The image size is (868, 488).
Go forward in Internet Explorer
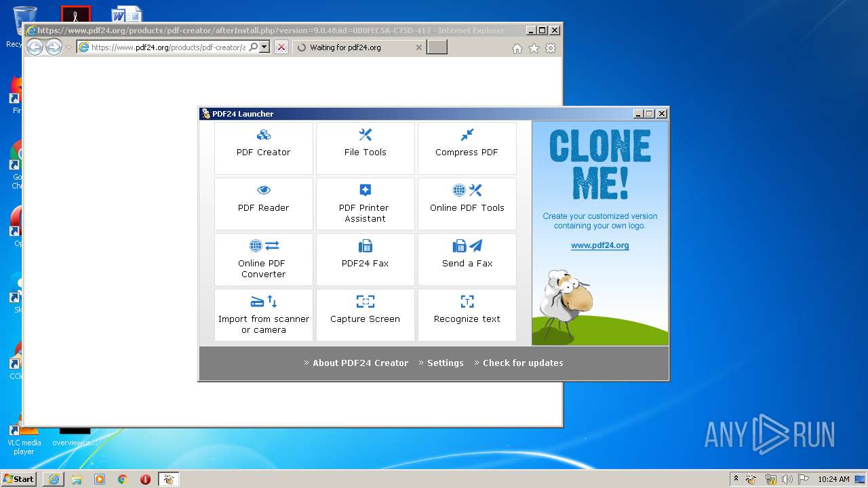pos(54,47)
